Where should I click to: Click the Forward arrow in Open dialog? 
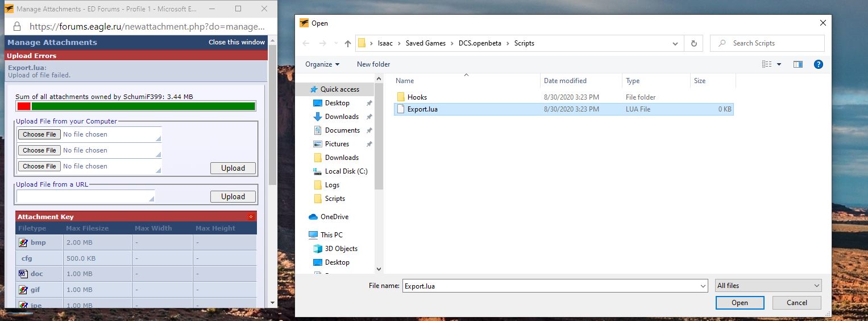(322, 43)
